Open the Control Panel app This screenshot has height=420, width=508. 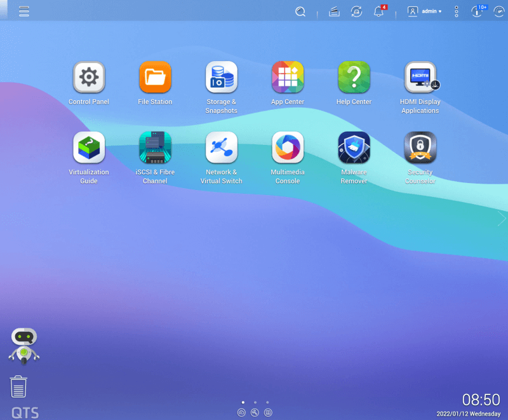[x=88, y=77]
